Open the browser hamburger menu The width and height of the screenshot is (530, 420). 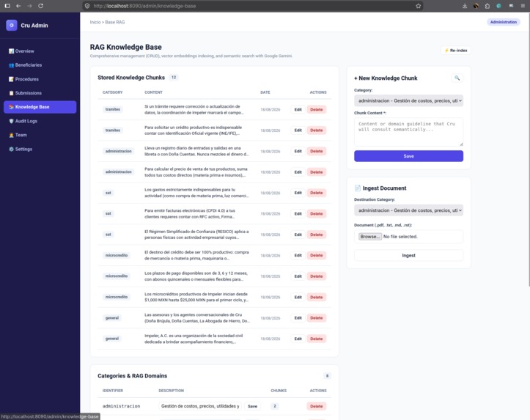coord(523,6)
